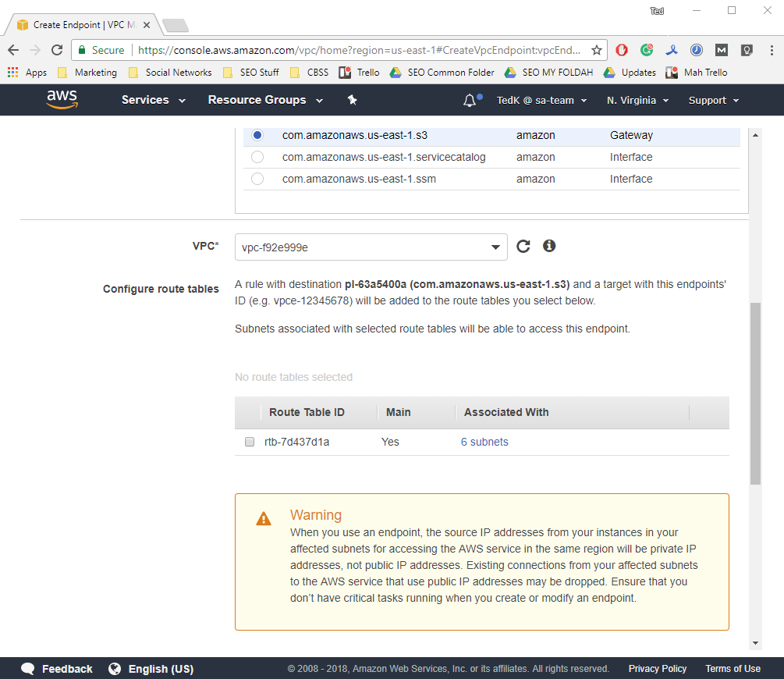784x679 pixels.
Task: Reload the page using browser refresh button
Action: point(57,50)
